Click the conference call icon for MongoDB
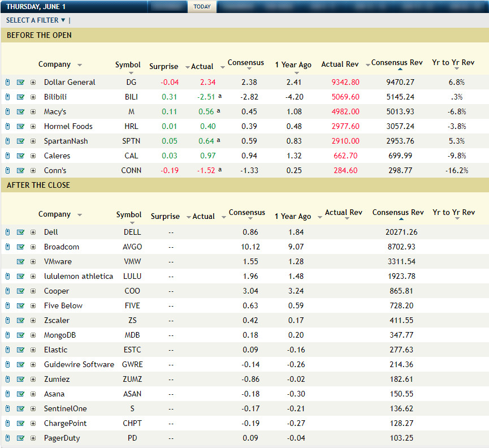Image resolution: width=489 pixels, height=448 pixels. pyautogui.click(x=8, y=335)
